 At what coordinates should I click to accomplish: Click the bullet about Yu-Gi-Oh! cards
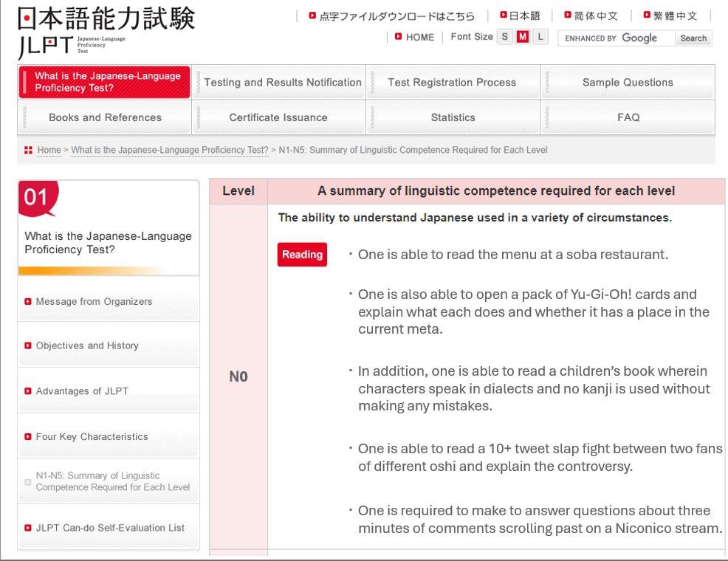point(534,312)
